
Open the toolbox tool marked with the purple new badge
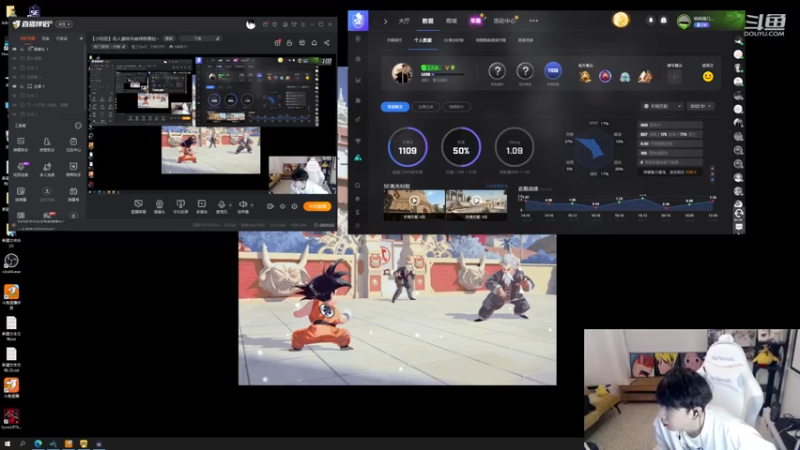(21, 169)
